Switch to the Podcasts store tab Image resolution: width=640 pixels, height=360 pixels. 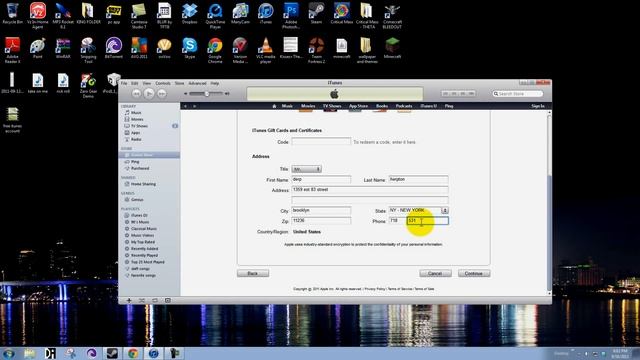click(404, 106)
